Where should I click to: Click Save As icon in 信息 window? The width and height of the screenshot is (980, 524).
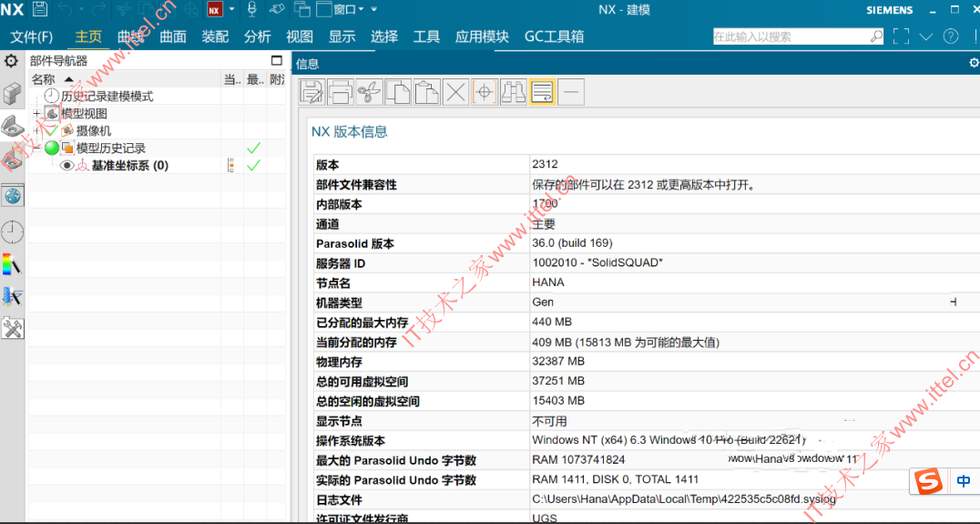pyautogui.click(x=311, y=92)
